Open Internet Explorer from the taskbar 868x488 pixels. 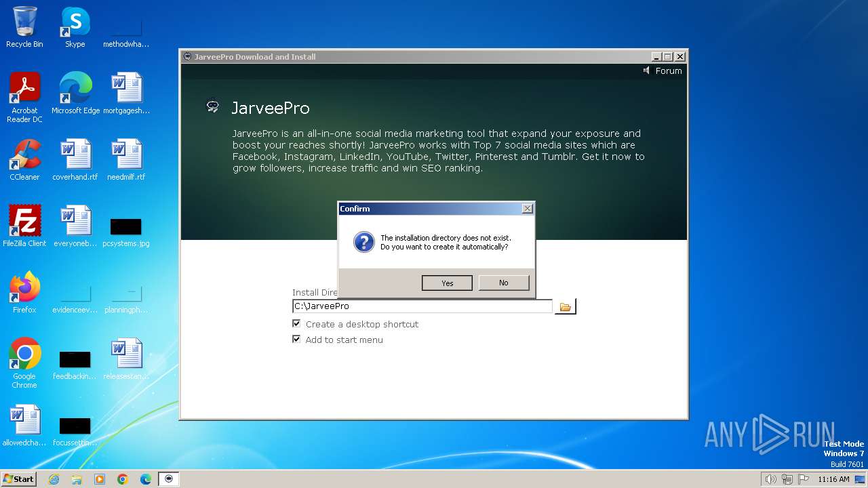pyautogui.click(x=54, y=479)
